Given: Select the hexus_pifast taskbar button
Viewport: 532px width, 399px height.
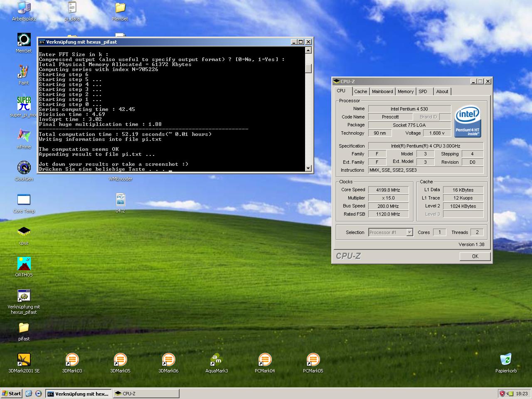Looking at the screenshot, I should (x=78, y=394).
